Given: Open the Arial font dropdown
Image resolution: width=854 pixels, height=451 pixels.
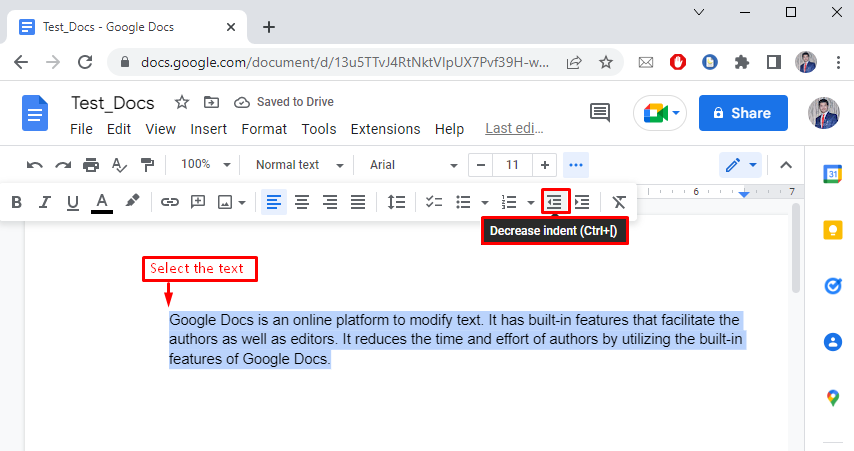Looking at the screenshot, I should point(413,165).
